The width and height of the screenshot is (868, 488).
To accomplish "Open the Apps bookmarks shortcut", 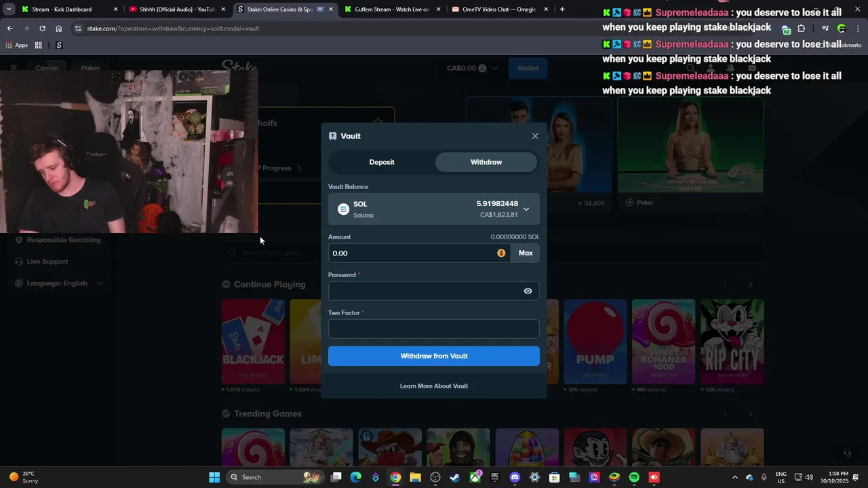I will point(17,45).
